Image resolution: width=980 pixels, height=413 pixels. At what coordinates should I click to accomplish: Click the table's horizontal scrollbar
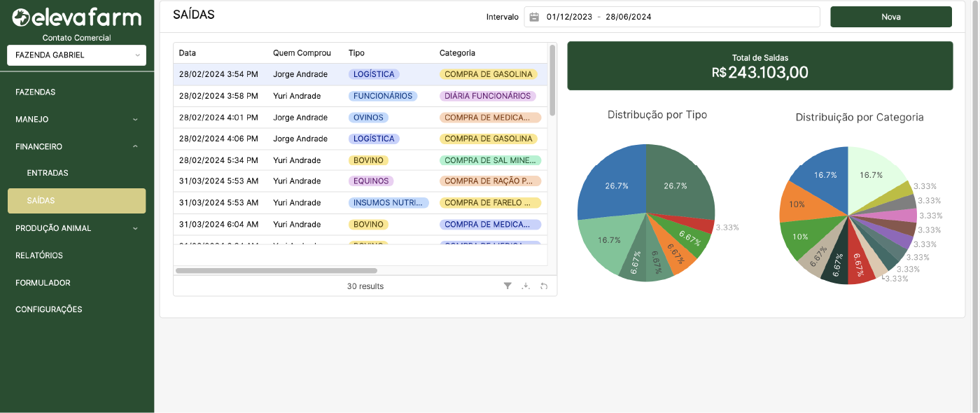point(276,270)
